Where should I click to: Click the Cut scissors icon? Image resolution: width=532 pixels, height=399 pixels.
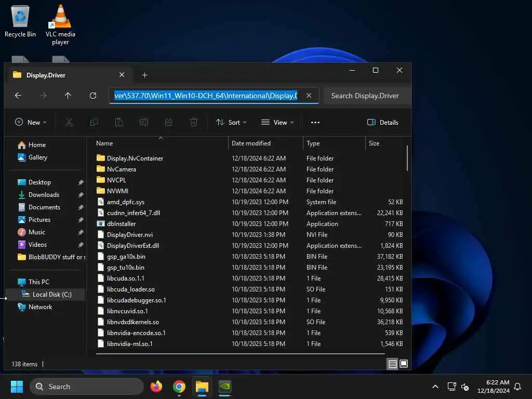pyautogui.click(x=69, y=123)
